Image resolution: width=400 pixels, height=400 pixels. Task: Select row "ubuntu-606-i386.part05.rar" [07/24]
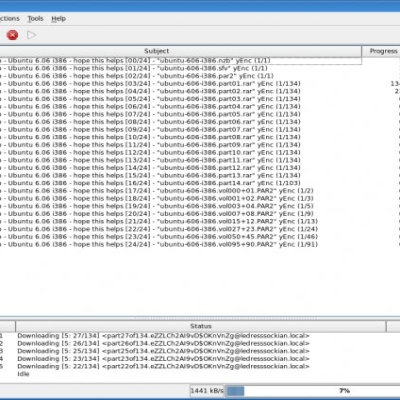tap(200, 114)
